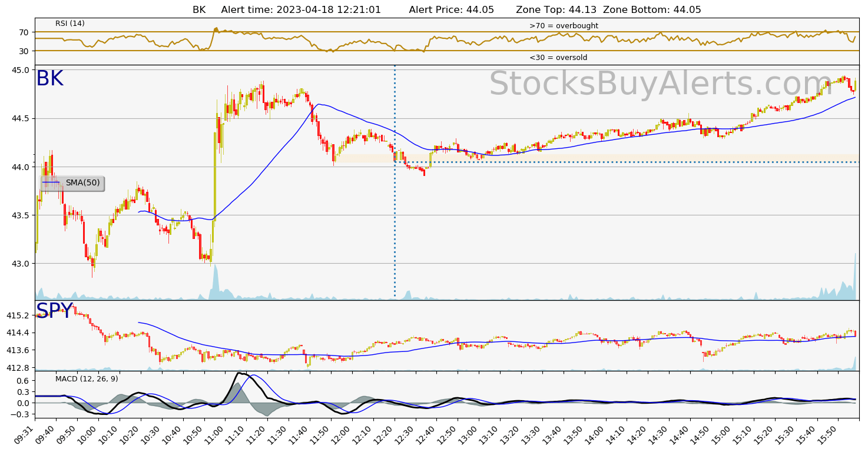Click the SMA(50) legend box
This screenshot has height=452, width=868.
72,183
